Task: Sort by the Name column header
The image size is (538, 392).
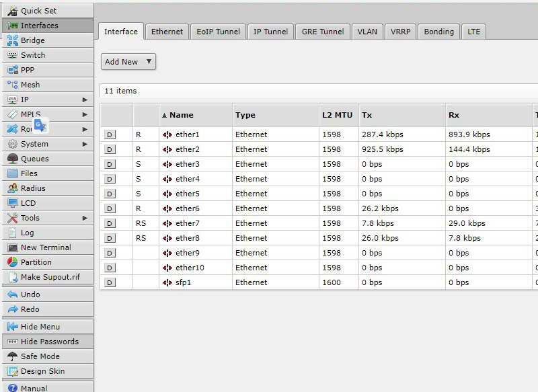Action: pos(181,115)
